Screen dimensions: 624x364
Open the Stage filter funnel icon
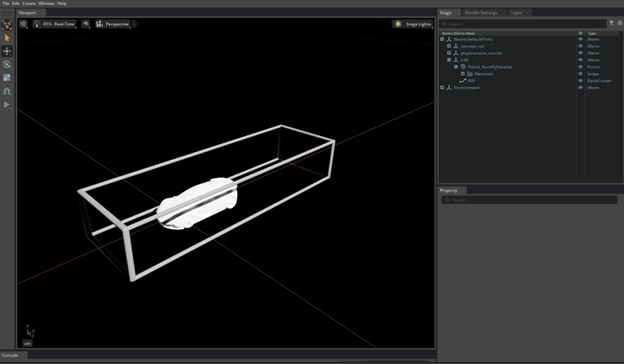[612, 23]
